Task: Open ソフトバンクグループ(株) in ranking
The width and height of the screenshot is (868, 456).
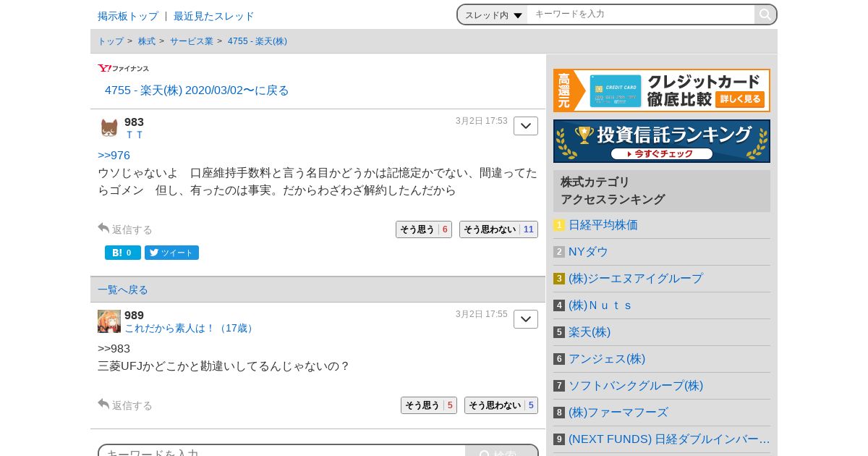Action: click(636, 386)
